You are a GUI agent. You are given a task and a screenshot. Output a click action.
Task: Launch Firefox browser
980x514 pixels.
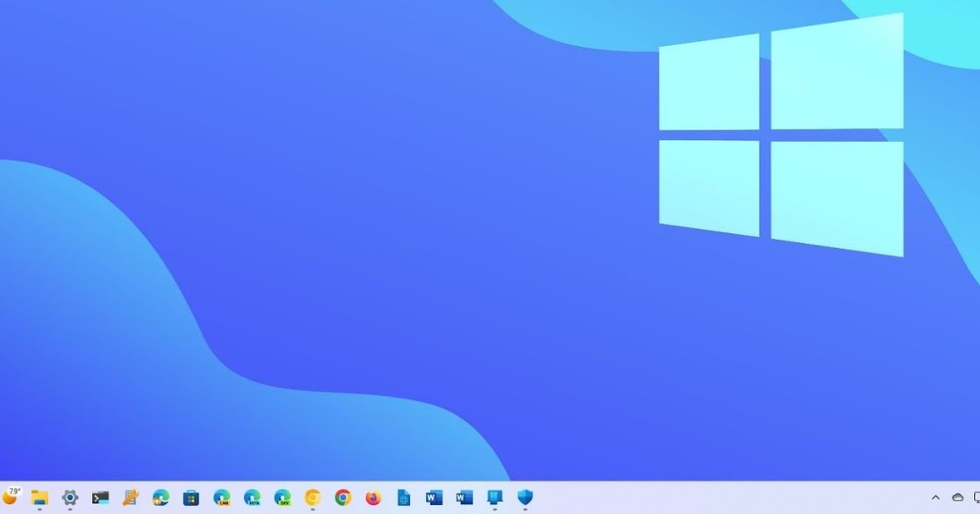[373, 498]
